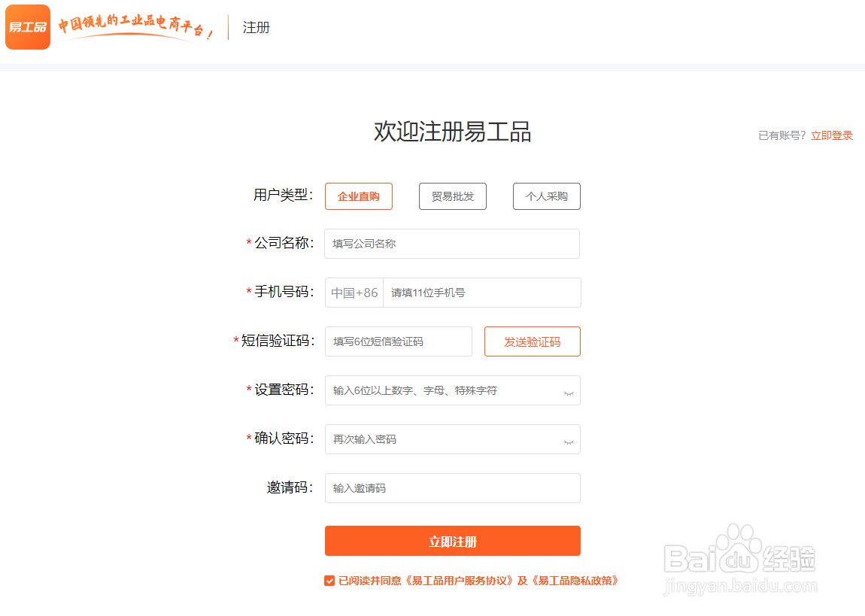
Task: Click the 易工品 orange logo
Action: (x=28, y=27)
